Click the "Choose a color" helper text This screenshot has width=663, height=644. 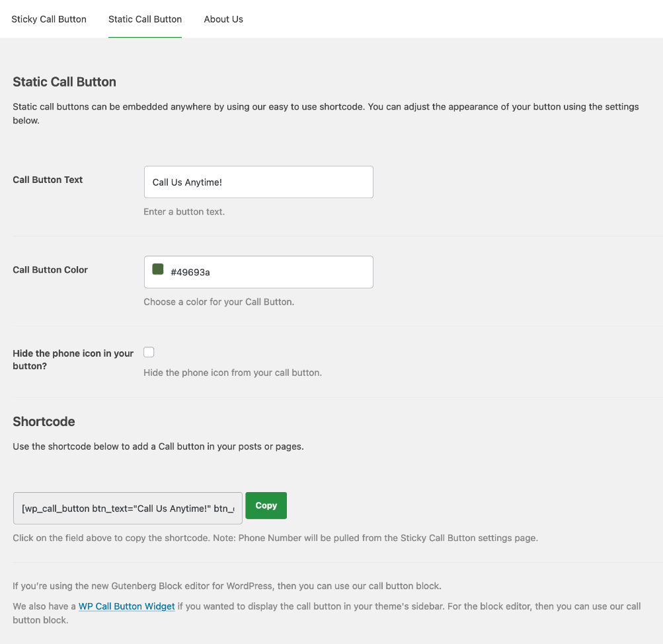pos(219,302)
